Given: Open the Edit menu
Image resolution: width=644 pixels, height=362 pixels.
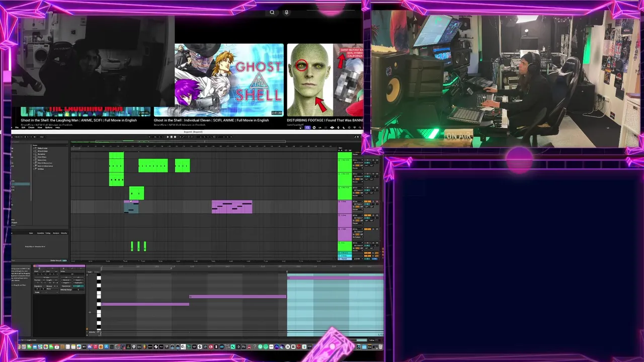Looking at the screenshot, I should click(x=23, y=127).
